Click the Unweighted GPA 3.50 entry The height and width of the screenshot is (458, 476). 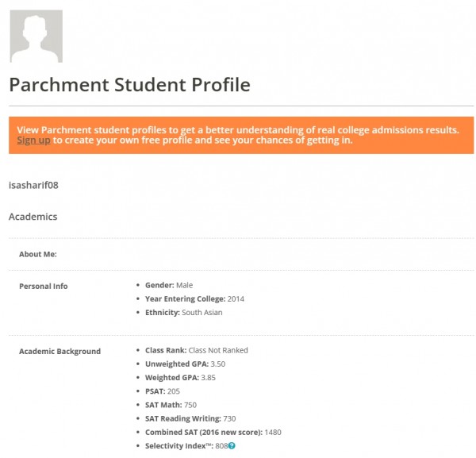click(185, 364)
